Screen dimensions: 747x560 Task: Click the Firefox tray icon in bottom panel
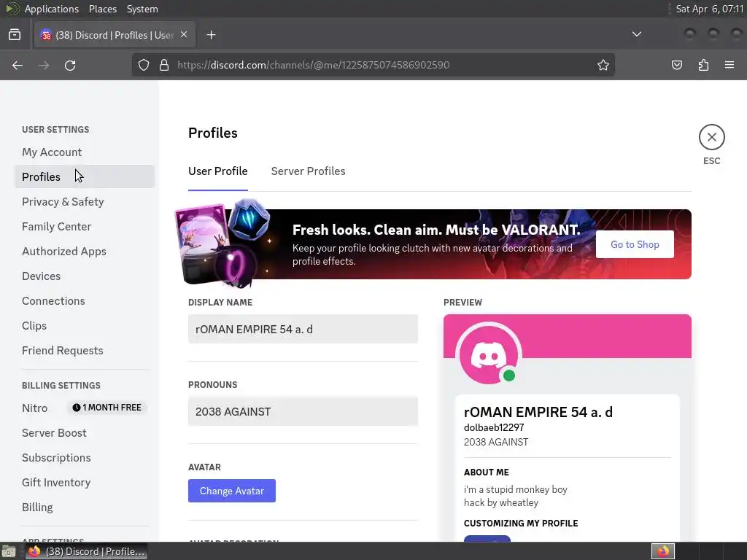pyautogui.click(x=662, y=551)
